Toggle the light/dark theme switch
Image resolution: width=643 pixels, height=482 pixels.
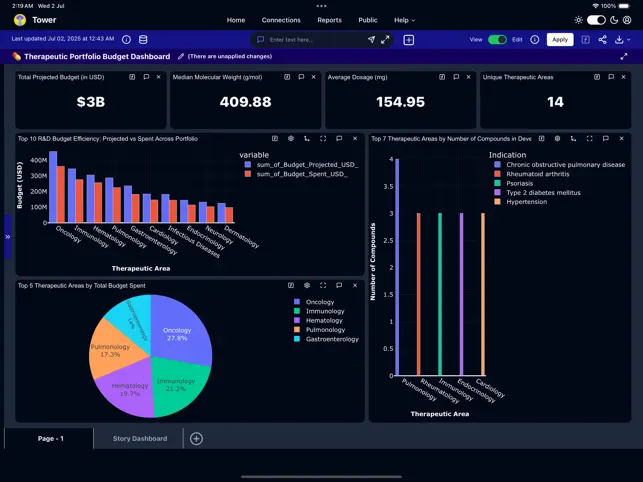(x=596, y=20)
